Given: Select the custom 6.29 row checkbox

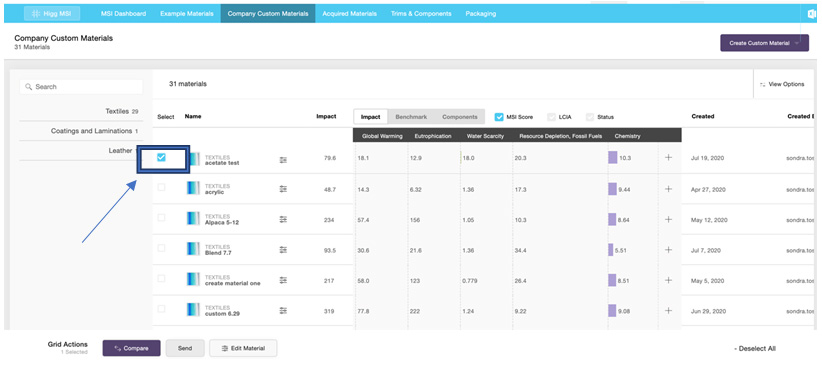Looking at the screenshot, I should [161, 309].
